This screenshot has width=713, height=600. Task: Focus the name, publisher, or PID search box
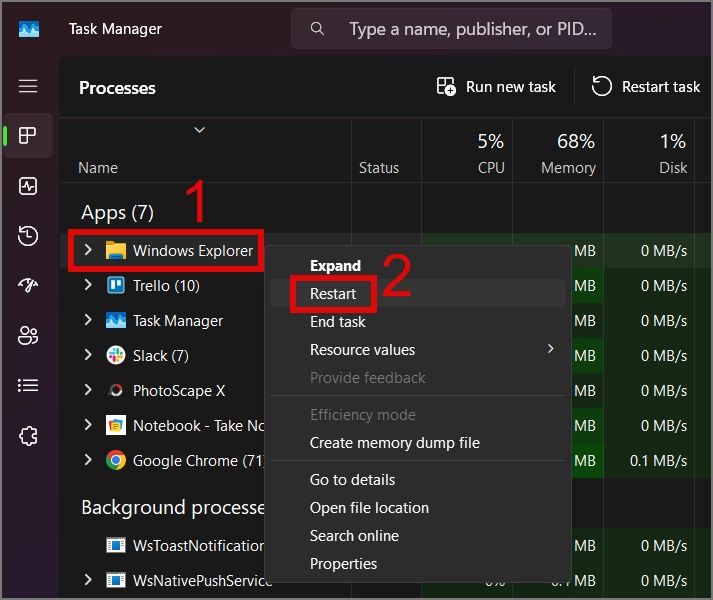[451, 29]
